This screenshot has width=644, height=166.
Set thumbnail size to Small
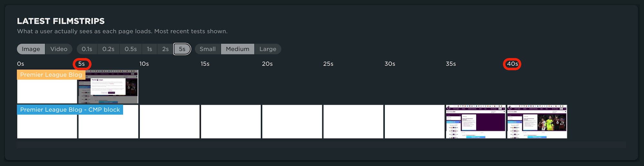(x=208, y=49)
